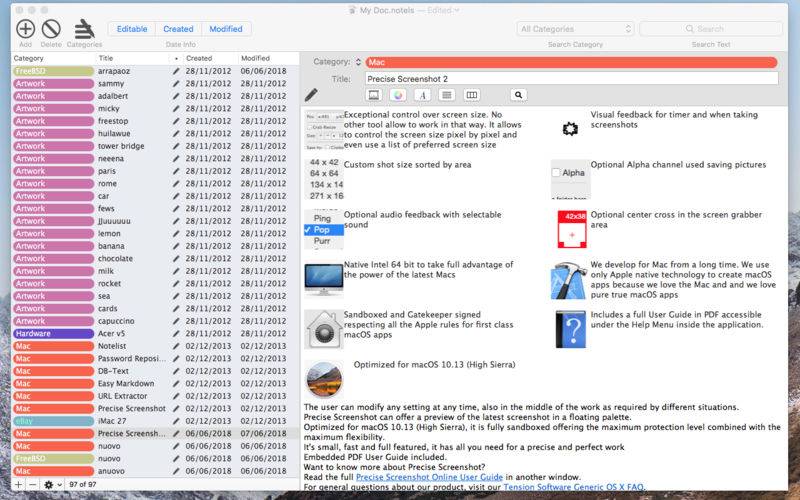Click the pencil editable icon in Acer v5 row

click(x=176, y=334)
